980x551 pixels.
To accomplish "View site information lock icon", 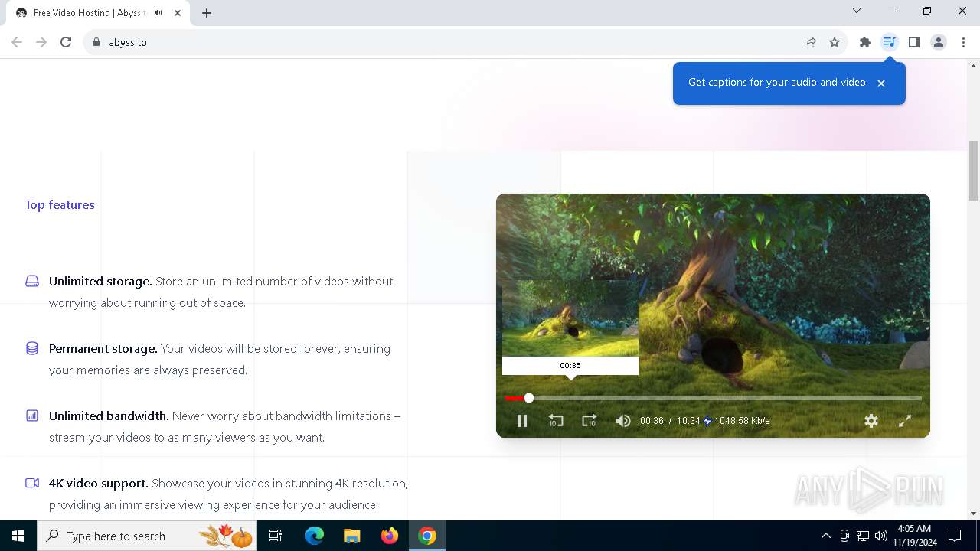I will tap(96, 42).
